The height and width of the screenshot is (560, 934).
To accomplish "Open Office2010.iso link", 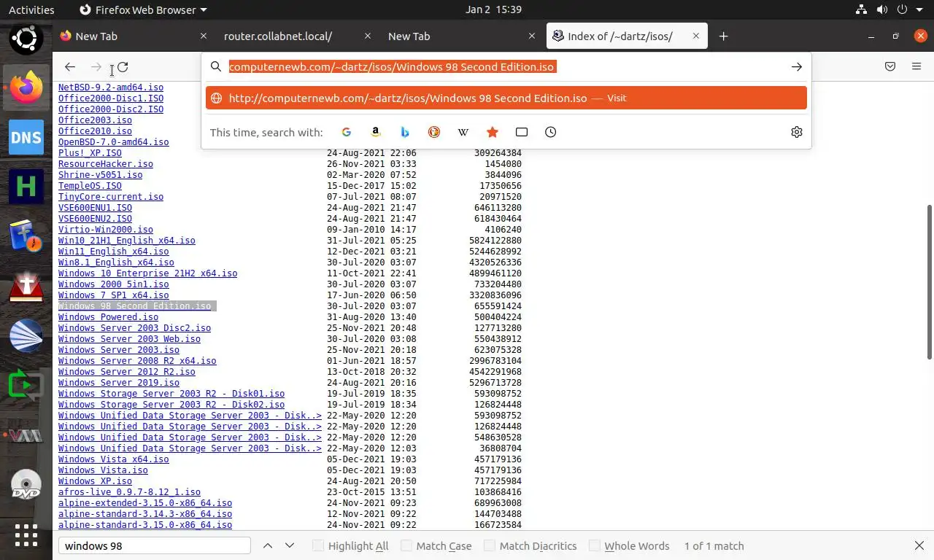I will [x=95, y=131].
